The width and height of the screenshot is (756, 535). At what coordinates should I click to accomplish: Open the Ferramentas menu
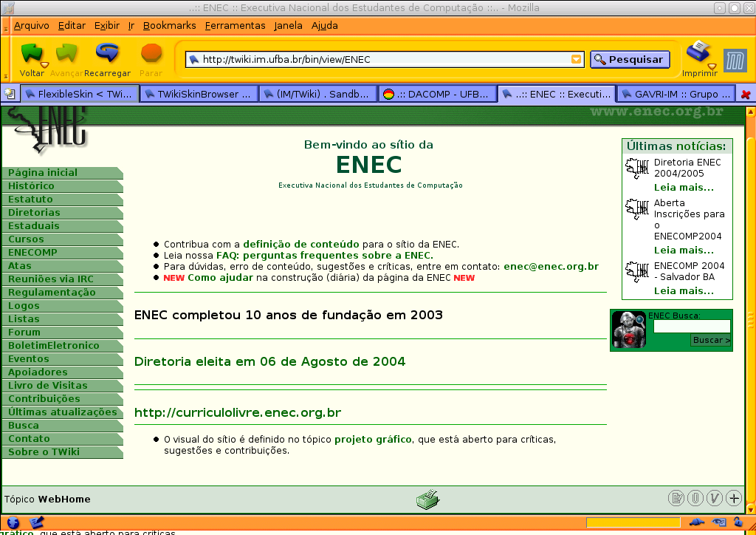coord(235,25)
